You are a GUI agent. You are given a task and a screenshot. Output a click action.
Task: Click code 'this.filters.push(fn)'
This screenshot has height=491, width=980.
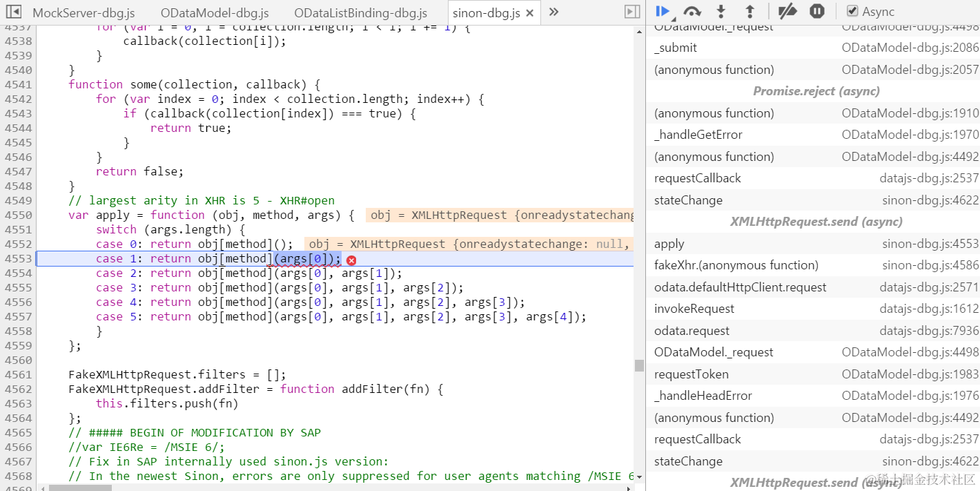[167, 403]
